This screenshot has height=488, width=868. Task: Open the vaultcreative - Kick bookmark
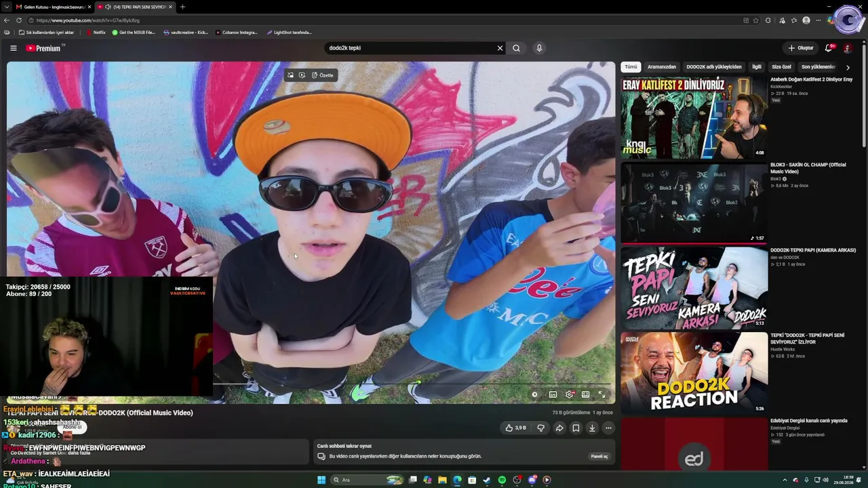click(x=186, y=33)
